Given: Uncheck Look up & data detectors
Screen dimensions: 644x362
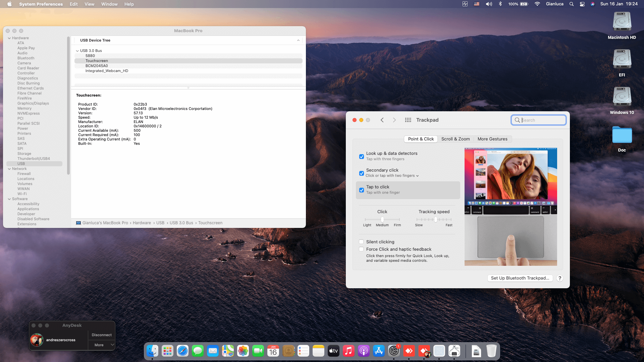Looking at the screenshot, I should click(362, 157).
